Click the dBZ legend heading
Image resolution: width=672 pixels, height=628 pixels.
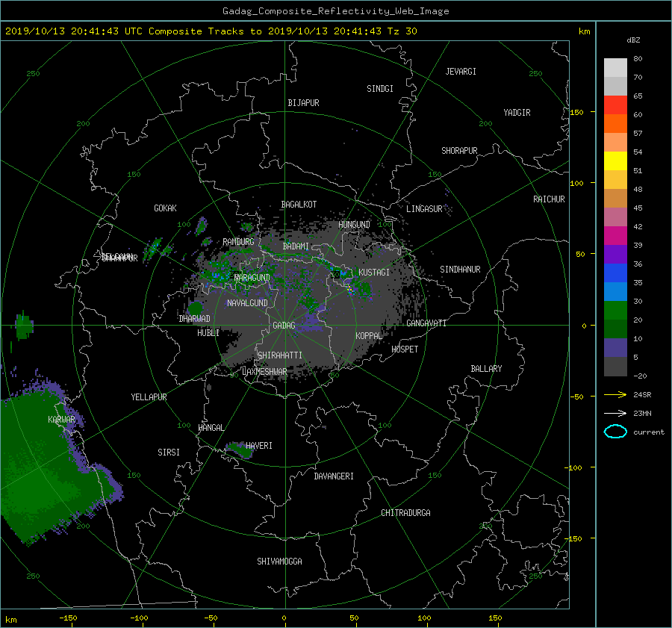coord(633,40)
